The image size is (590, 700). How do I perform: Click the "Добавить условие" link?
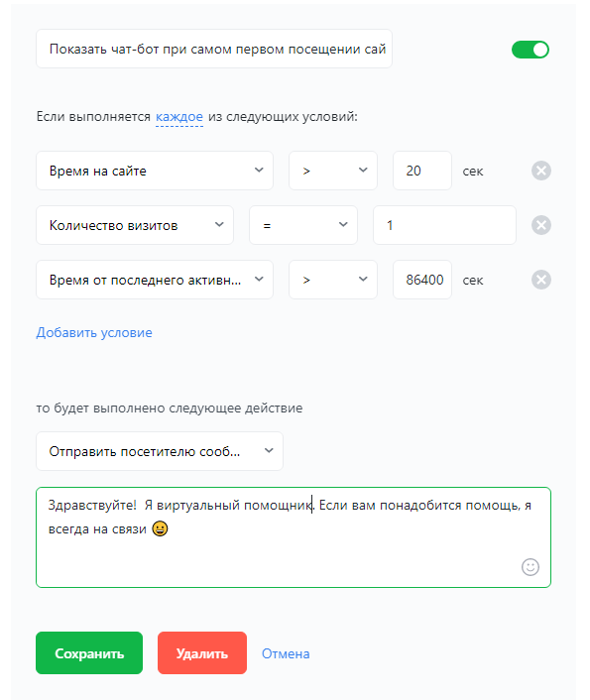click(94, 332)
